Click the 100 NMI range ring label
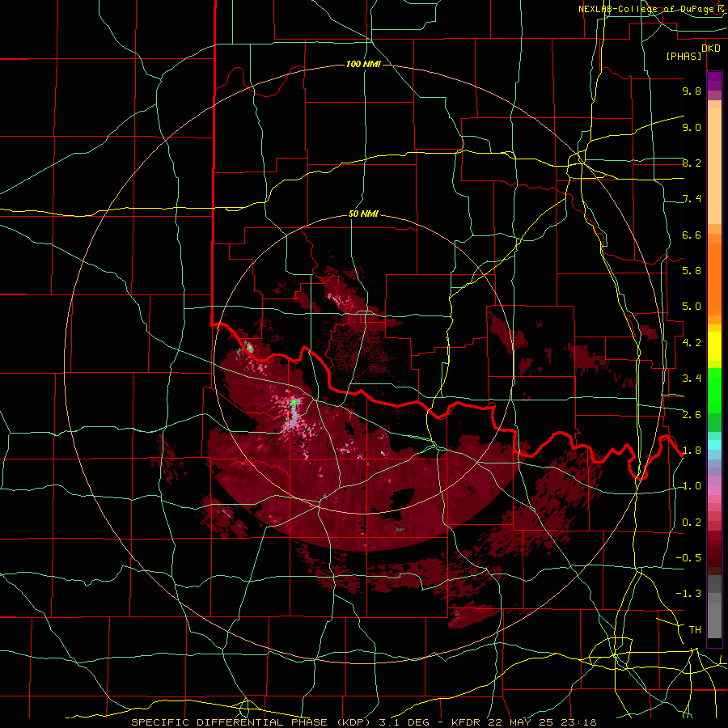 [363, 64]
